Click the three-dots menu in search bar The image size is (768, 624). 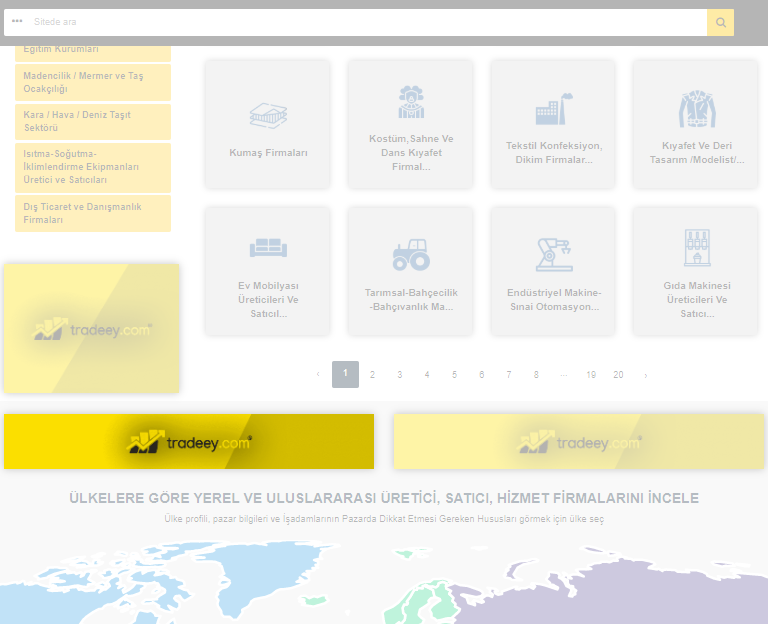17,22
